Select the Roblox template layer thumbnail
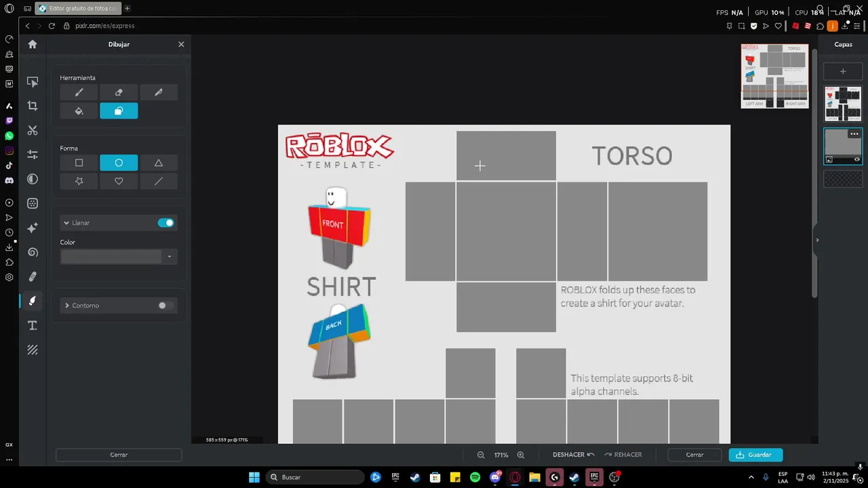The width and height of the screenshot is (868, 488). tap(843, 104)
